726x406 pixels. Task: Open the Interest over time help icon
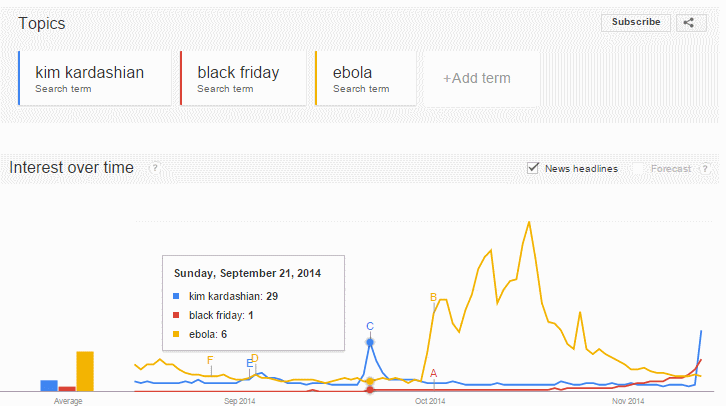(155, 168)
